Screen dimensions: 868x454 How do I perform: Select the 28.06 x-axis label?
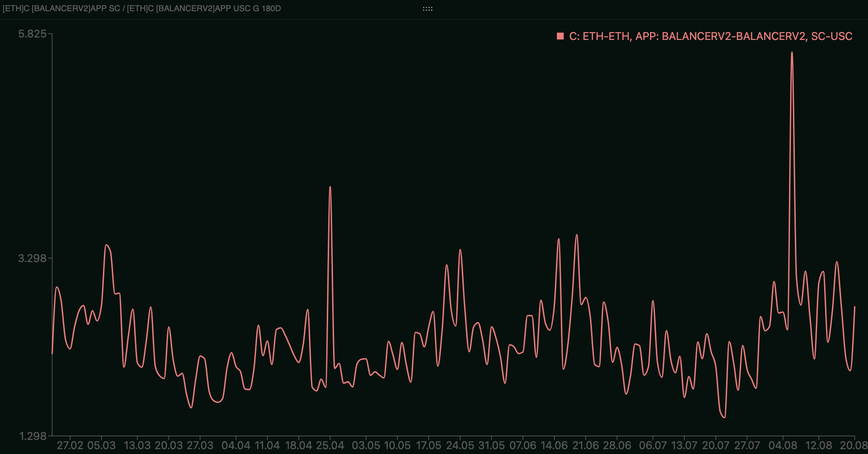(617, 445)
